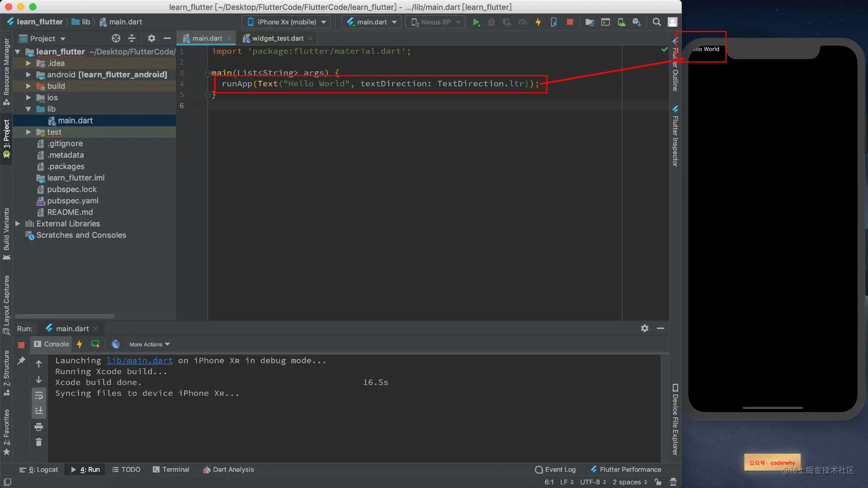868x488 pixels.
Task: Click the green Run button in toolbar
Action: (x=476, y=22)
